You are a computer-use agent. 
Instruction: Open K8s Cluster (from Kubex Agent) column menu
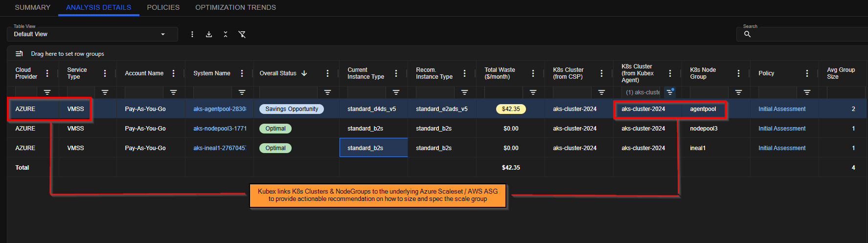pos(670,73)
